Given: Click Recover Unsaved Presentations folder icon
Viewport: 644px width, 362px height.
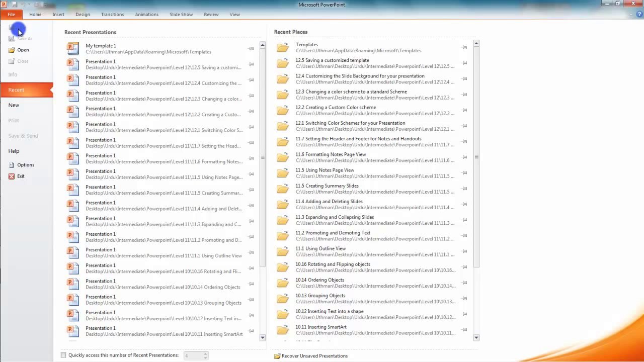Looking at the screenshot, I should (277, 356).
